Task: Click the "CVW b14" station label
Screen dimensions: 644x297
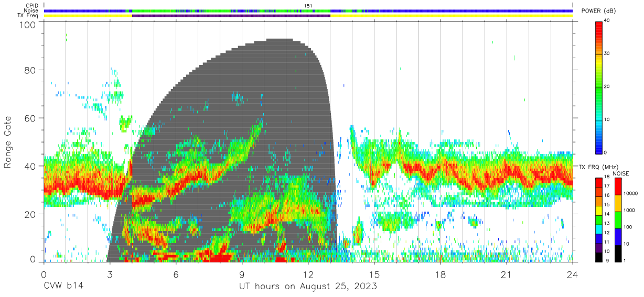Action: pos(63,286)
